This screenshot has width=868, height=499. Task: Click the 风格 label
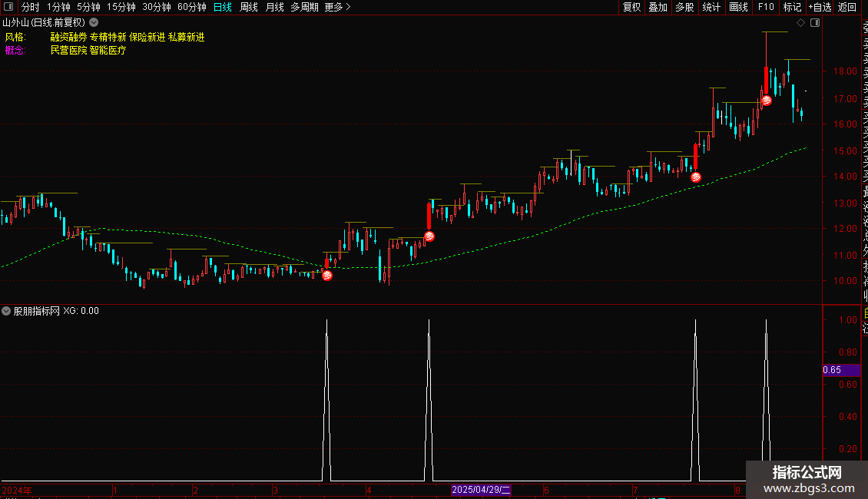(x=15, y=37)
